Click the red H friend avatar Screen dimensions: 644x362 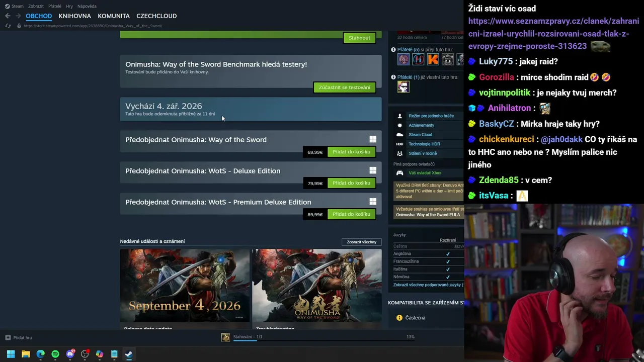[x=418, y=59]
